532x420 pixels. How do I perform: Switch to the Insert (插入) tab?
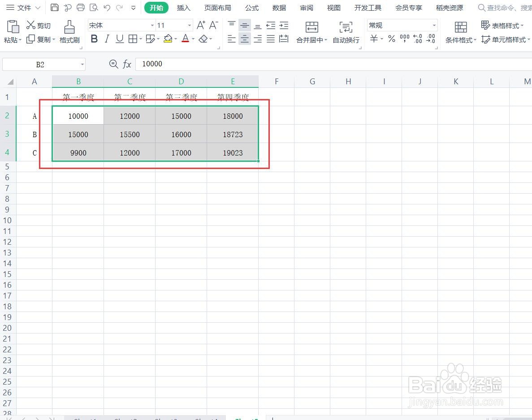click(184, 8)
